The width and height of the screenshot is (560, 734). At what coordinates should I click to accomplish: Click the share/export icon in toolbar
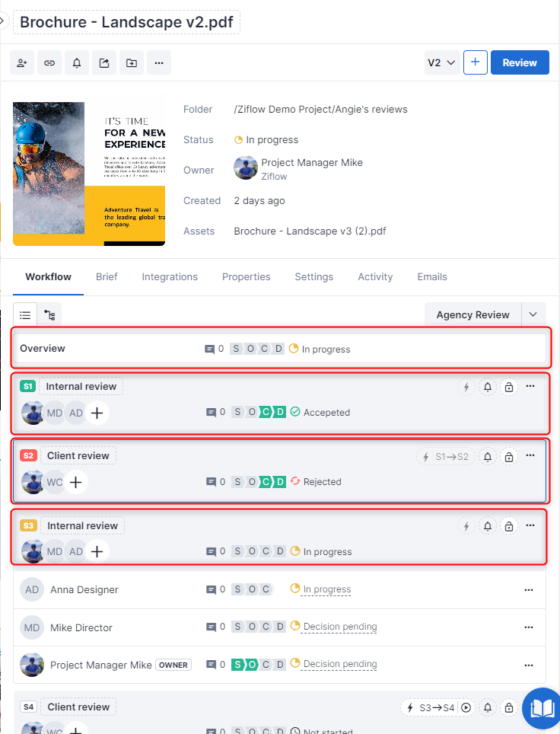[104, 63]
